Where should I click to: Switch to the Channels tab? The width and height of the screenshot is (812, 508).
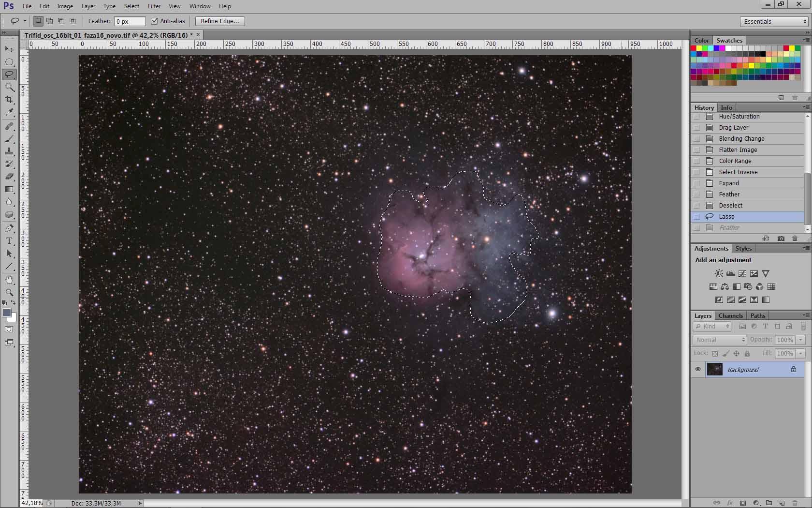point(730,315)
